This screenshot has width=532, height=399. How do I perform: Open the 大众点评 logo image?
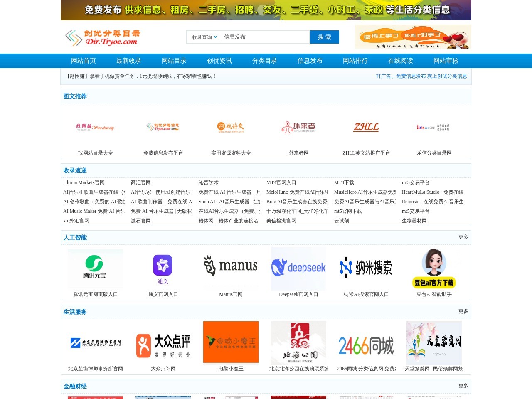click(x=163, y=343)
